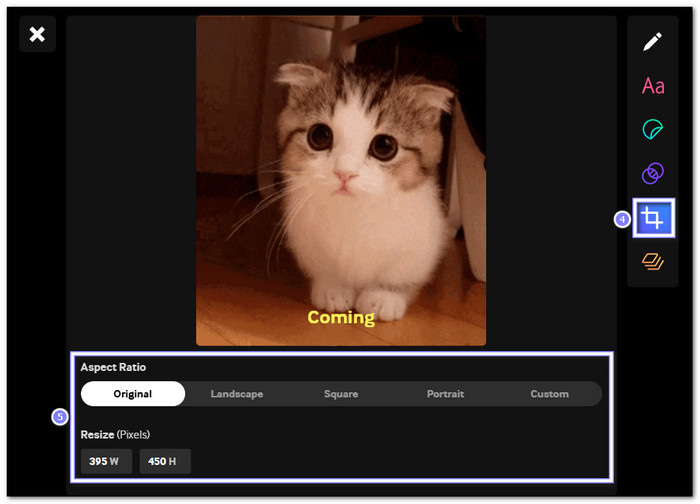Choose the Square aspect ratio

coord(341,394)
